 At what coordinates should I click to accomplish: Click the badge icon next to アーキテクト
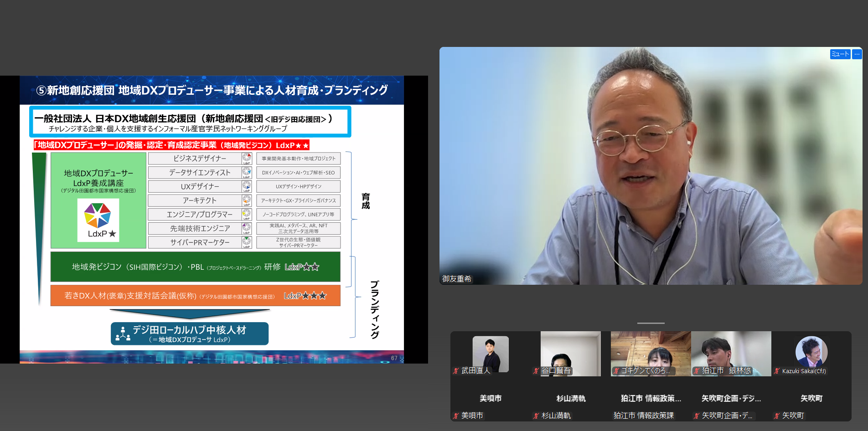(x=247, y=200)
